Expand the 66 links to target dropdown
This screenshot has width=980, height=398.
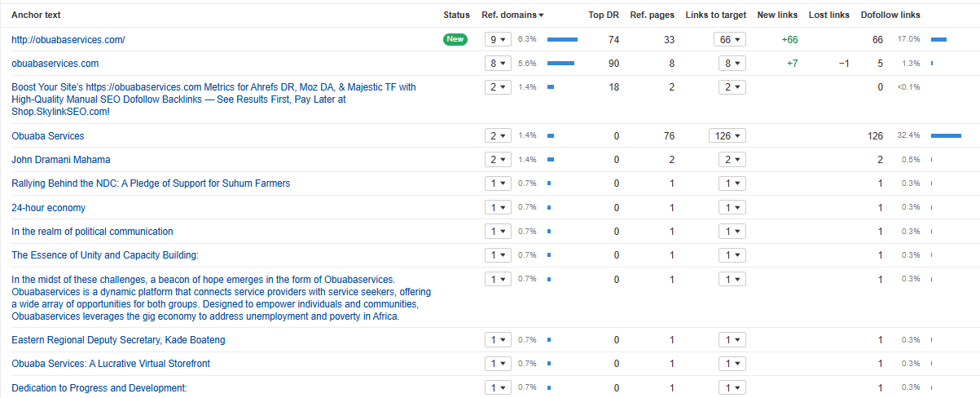pos(729,39)
